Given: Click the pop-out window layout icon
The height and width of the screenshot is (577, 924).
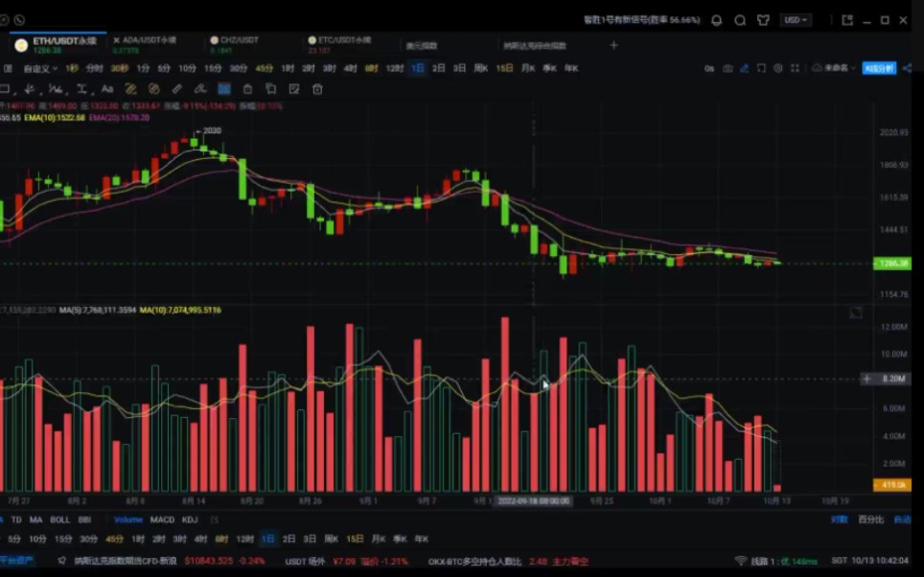Looking at the screenshot, I should tap(847, 20).
